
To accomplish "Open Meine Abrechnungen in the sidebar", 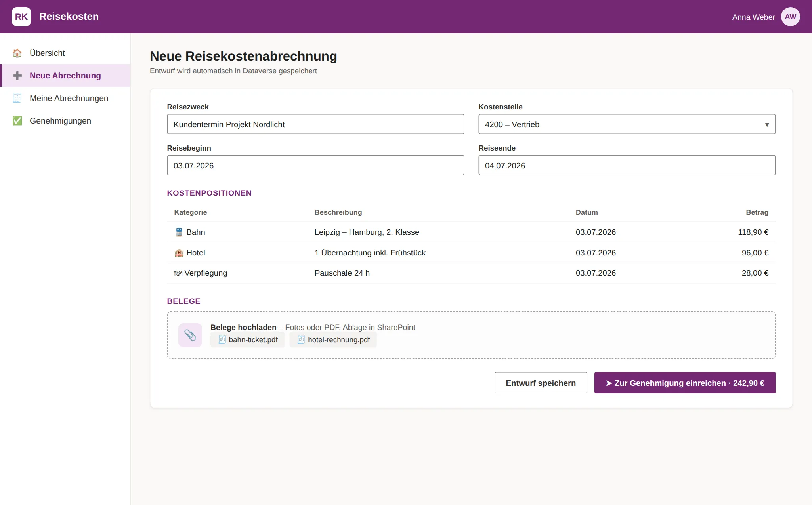I will click(65, 98).
